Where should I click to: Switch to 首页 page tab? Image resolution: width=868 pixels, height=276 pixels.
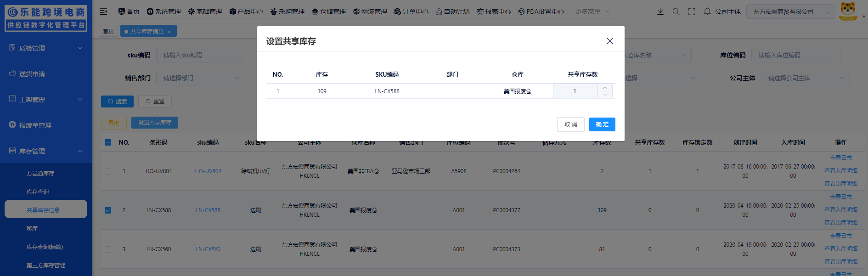108,31
